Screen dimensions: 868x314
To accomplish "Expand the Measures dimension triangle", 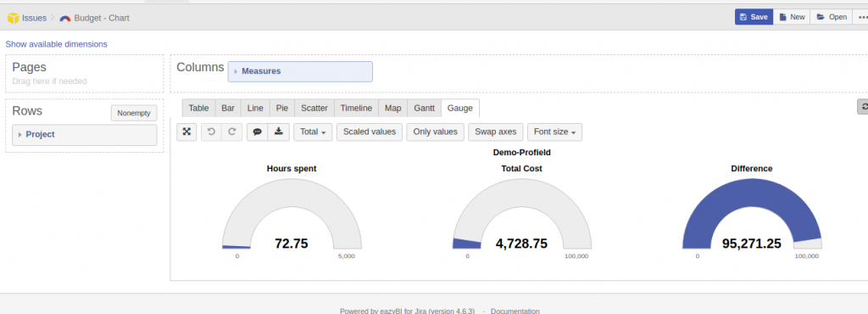I will [x=236, y=71].
